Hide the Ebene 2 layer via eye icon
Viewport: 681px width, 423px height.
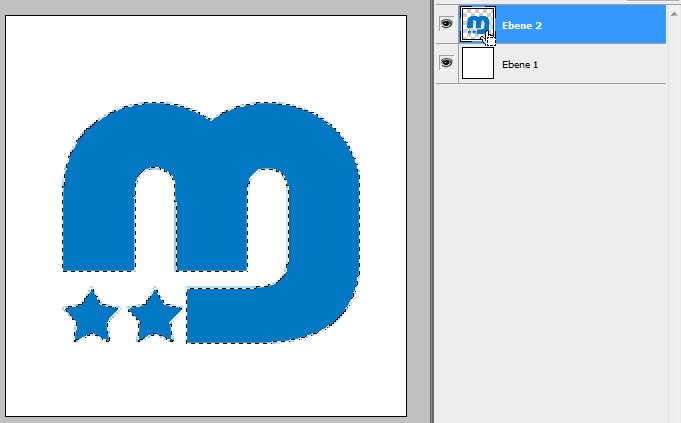(x=446, y=24)
